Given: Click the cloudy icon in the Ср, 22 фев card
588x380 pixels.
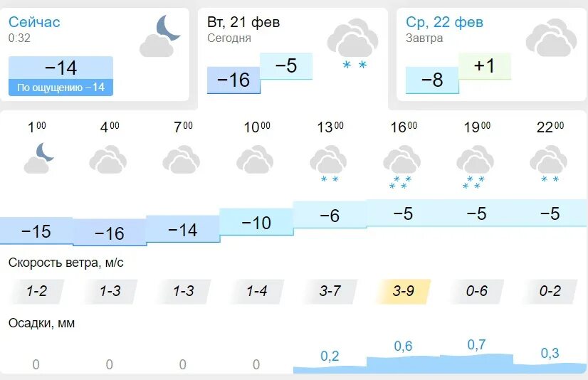Looking at the screenshot, I should [x=551, y=38].
